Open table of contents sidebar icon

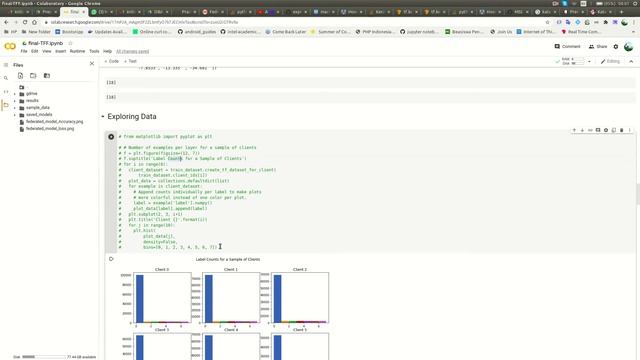pyautogui.click(x=6, y=65)
